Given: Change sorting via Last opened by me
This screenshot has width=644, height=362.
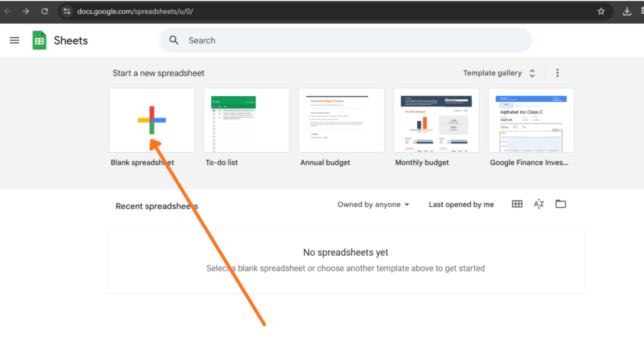Looking at the screenshot, I should pyautogui.click(x=461, y=204).
